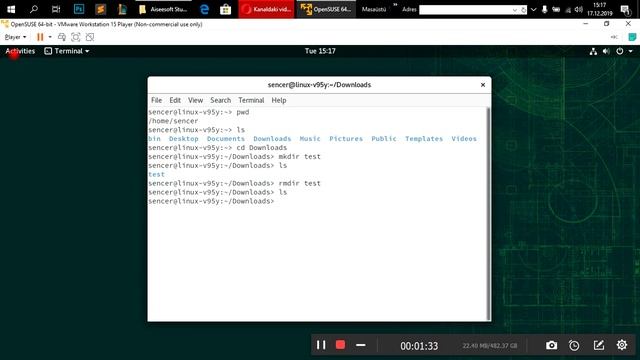Click the Downloads directory in ls output
640x360 pixels.
point(272,139)
